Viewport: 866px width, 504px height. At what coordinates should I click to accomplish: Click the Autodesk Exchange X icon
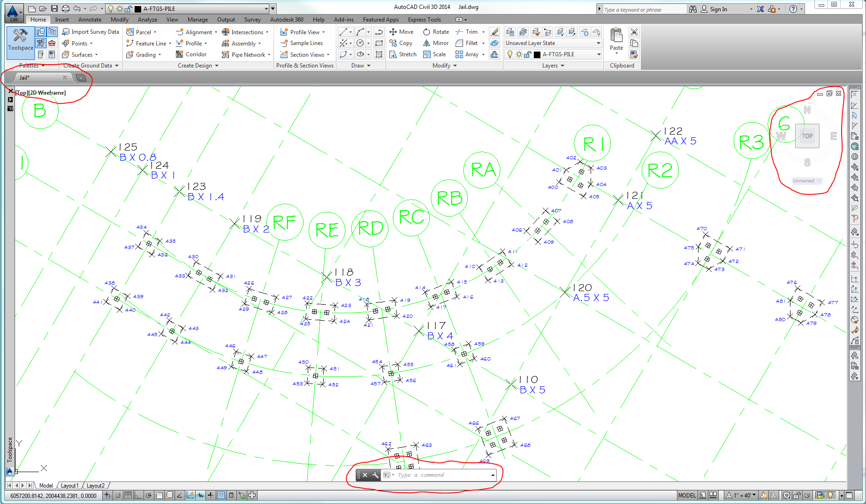[x=760, y=9]
